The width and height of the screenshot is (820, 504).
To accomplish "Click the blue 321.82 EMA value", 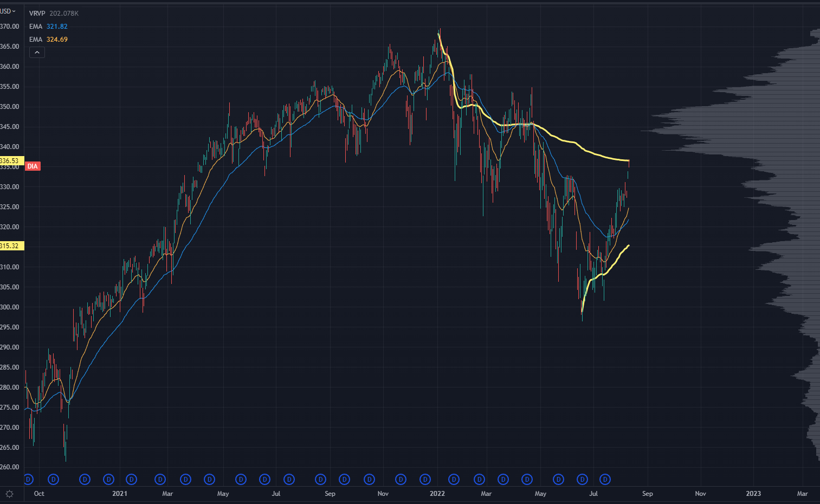I will (x=57, y=27).
